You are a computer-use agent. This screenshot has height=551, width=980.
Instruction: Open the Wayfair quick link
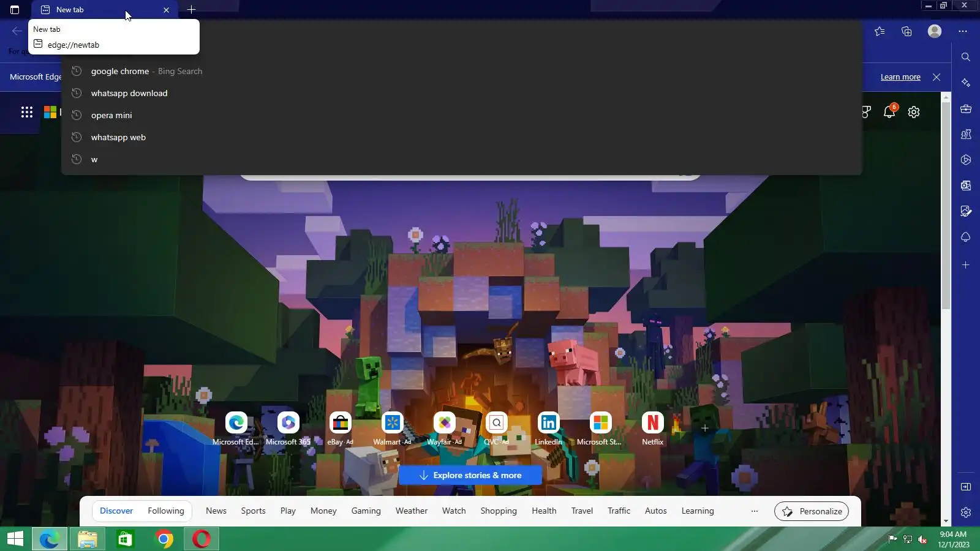pos(444,428)
